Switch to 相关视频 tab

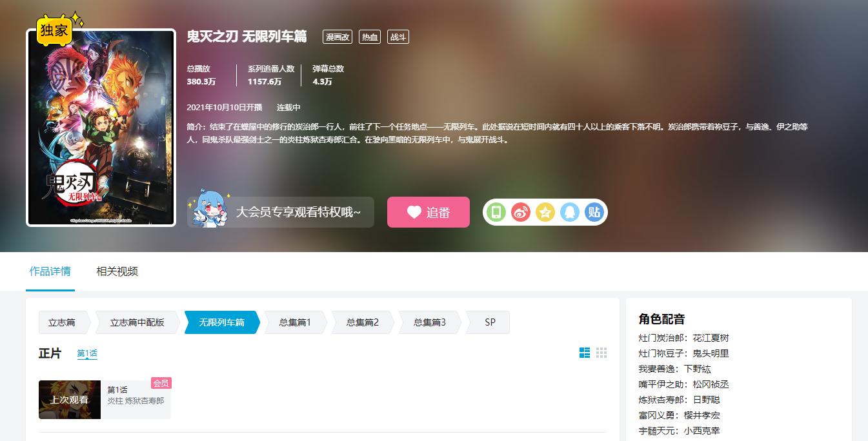(x=117, y=271)
